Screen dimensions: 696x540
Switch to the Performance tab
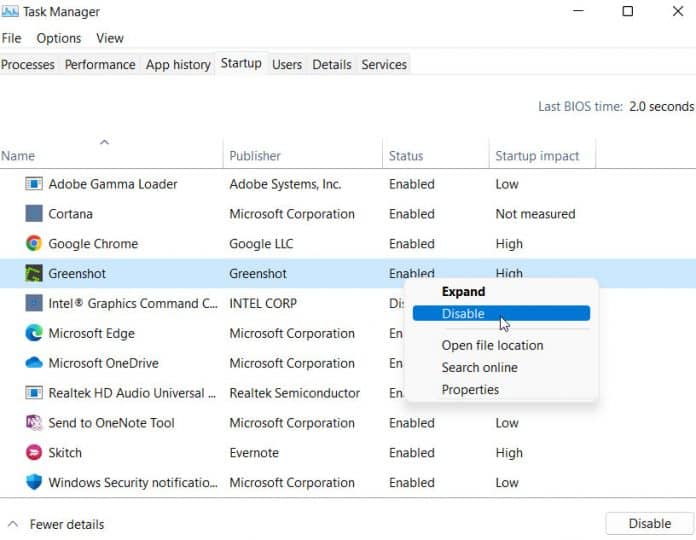pos(100,64)
